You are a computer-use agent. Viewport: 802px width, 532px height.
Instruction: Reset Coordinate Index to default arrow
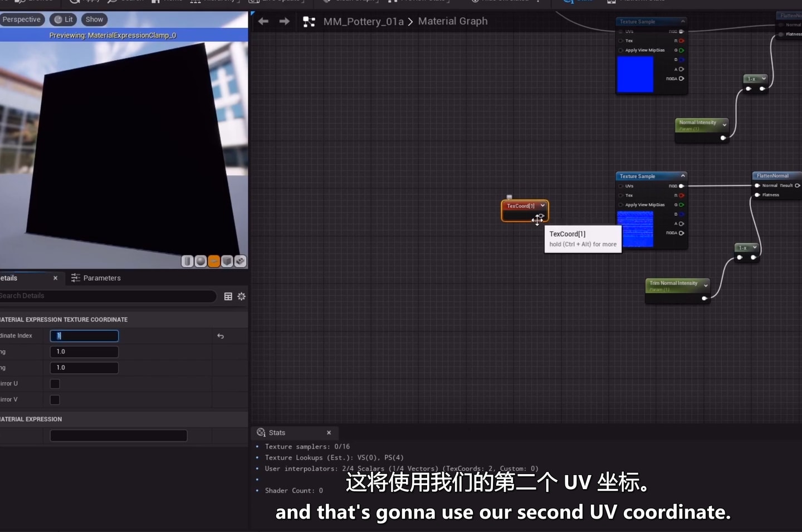[x=221, y=336]
